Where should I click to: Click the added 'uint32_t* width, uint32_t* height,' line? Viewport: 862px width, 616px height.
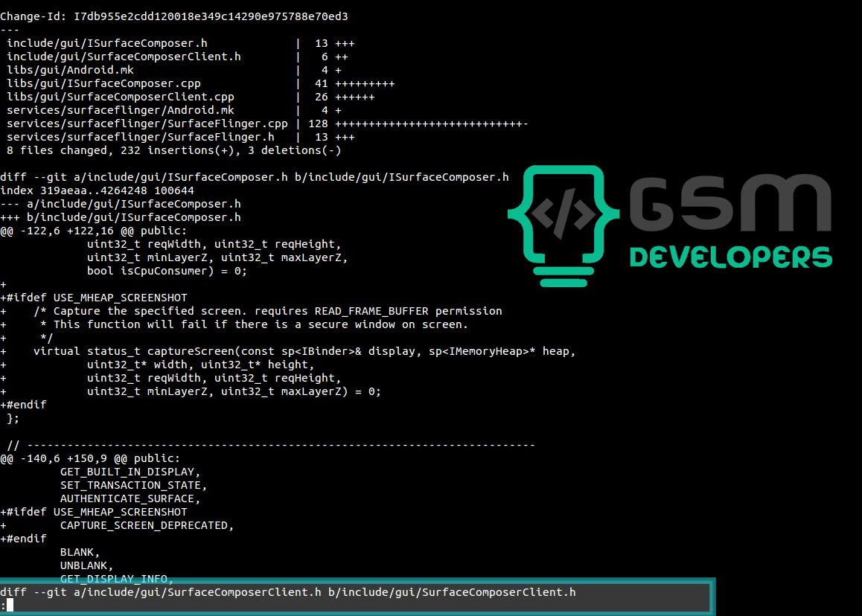point(157,365)
